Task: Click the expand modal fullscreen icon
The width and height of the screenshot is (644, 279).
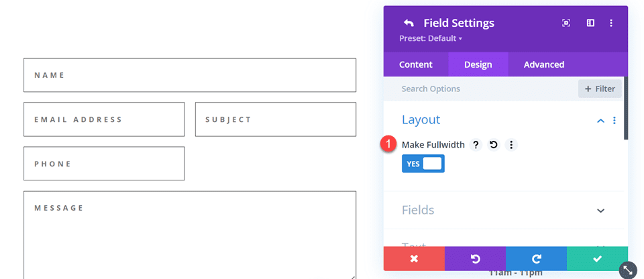Action: [566, 23]
